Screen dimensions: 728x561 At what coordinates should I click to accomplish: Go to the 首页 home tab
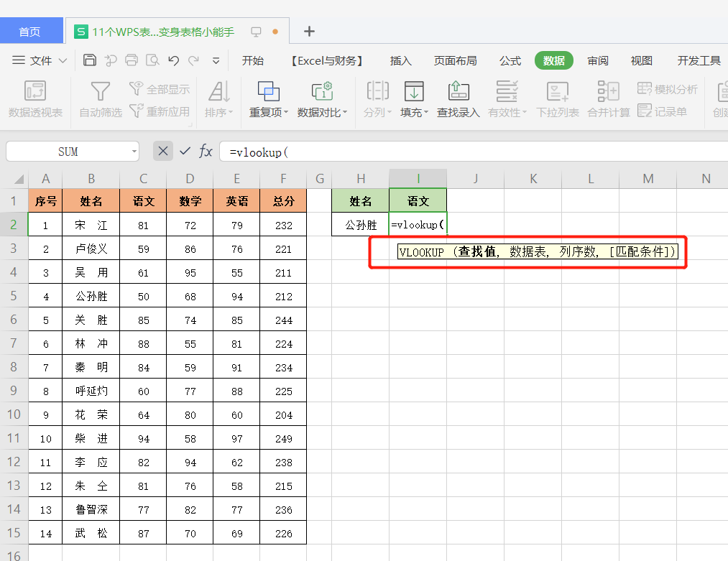(30, 31)
